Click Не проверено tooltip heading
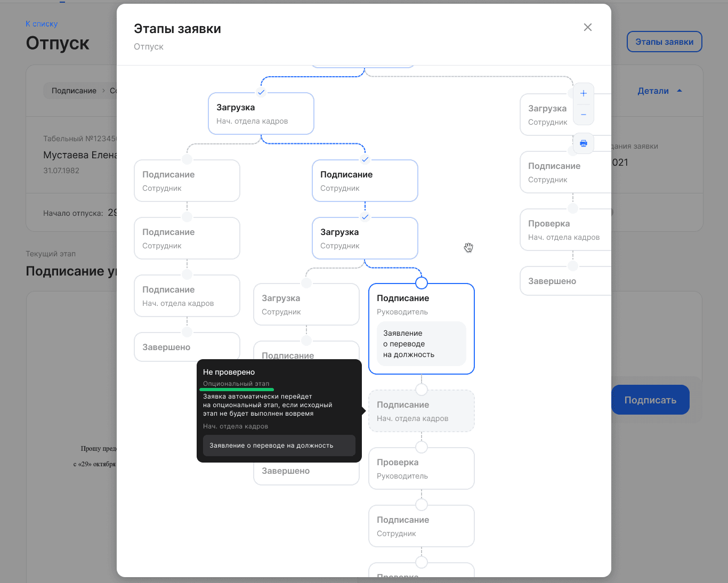Image resolution: width=728 pixels, height=583 pixels. (x=229, y=372)
